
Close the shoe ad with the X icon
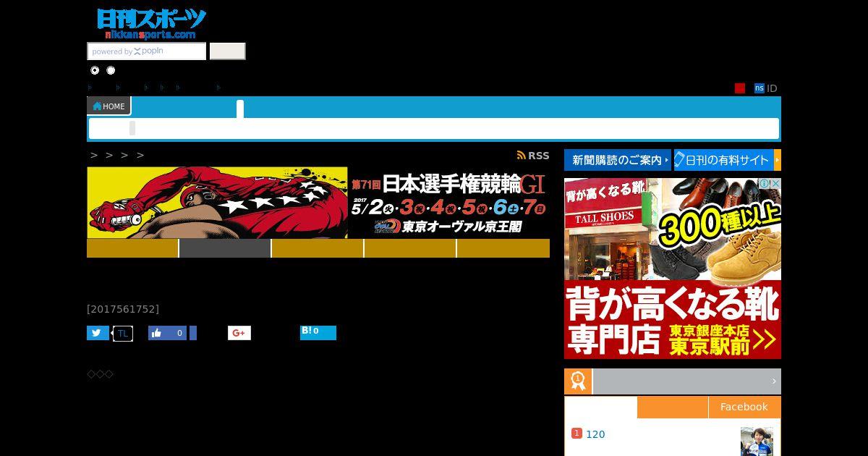click(x=775, y=184)
